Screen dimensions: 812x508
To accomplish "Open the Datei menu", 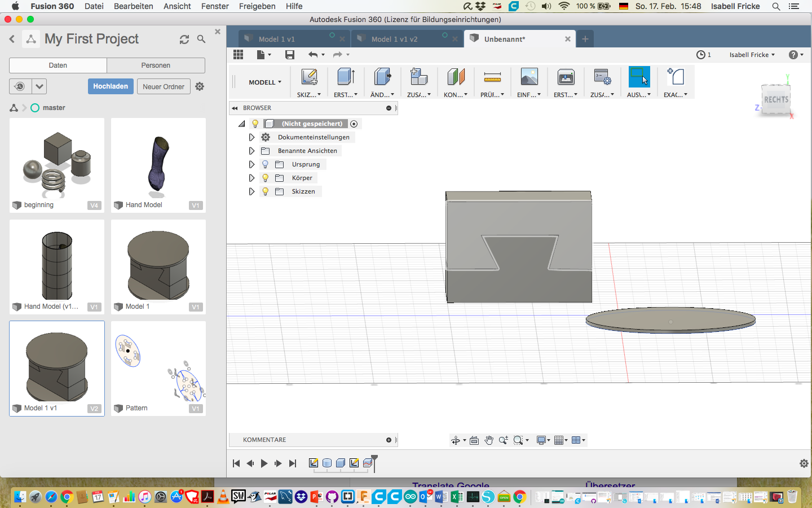I will pyautogui.click(x=94, y=6).
